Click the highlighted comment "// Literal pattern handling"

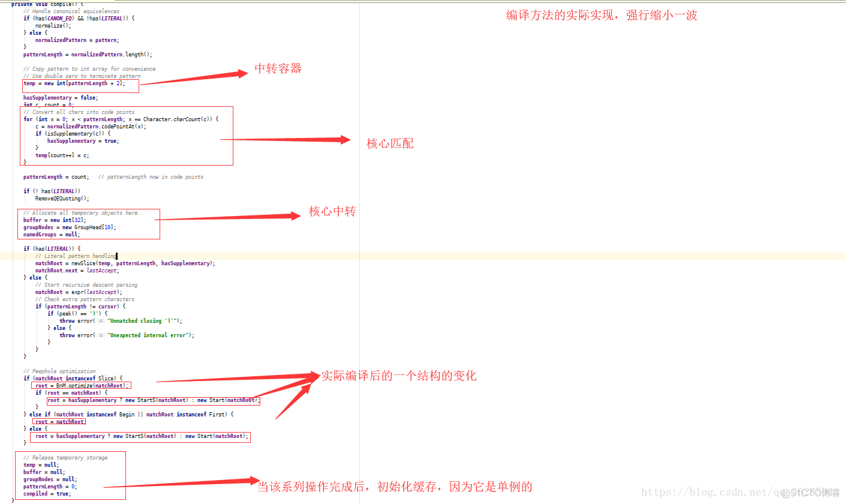point(76,256)
